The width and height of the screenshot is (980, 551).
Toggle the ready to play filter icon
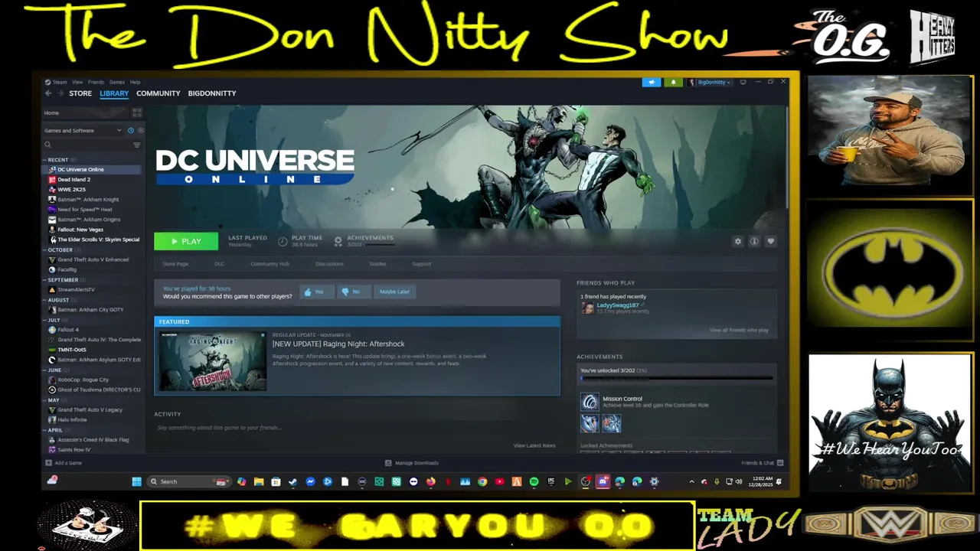point(140,130)
